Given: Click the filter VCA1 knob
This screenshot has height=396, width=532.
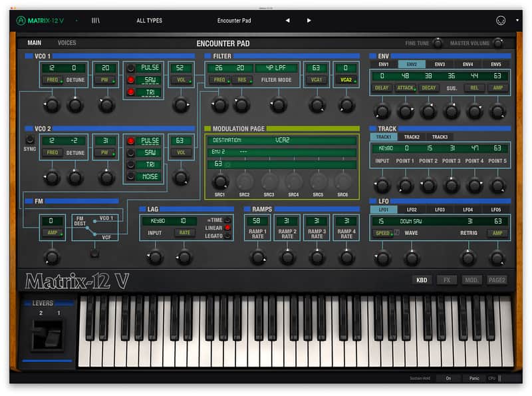Looking at the screenshot, I should [x=317, y=105].
